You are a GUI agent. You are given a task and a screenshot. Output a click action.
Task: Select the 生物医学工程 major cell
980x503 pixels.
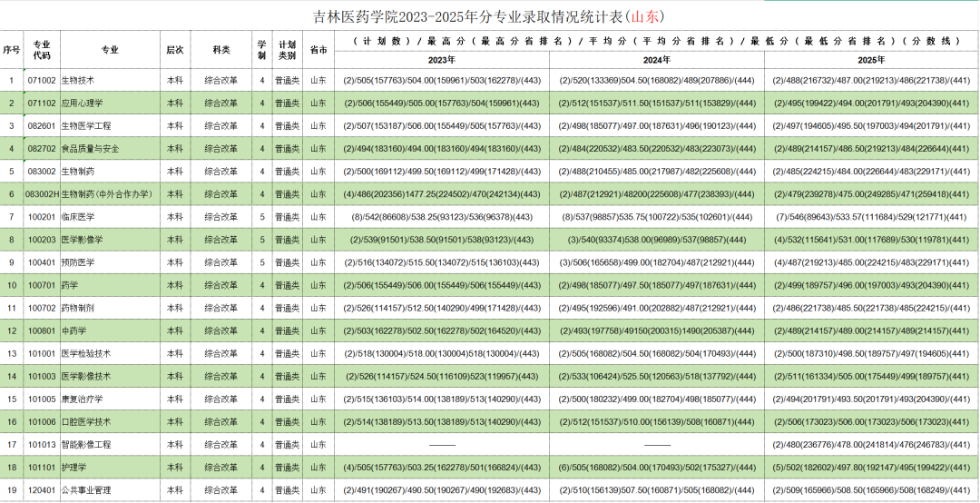point(110,125)
